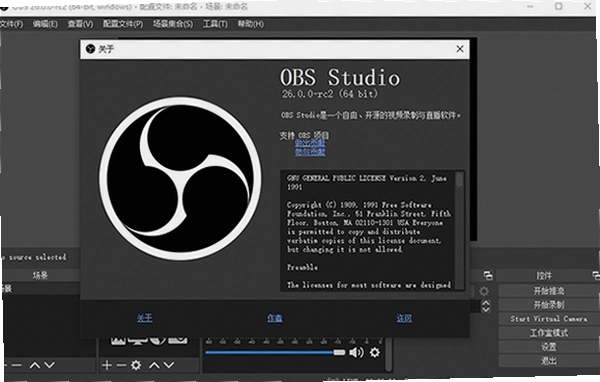Open the 文件(F) menu
This screenshot has width=600, height=382.
11,24
